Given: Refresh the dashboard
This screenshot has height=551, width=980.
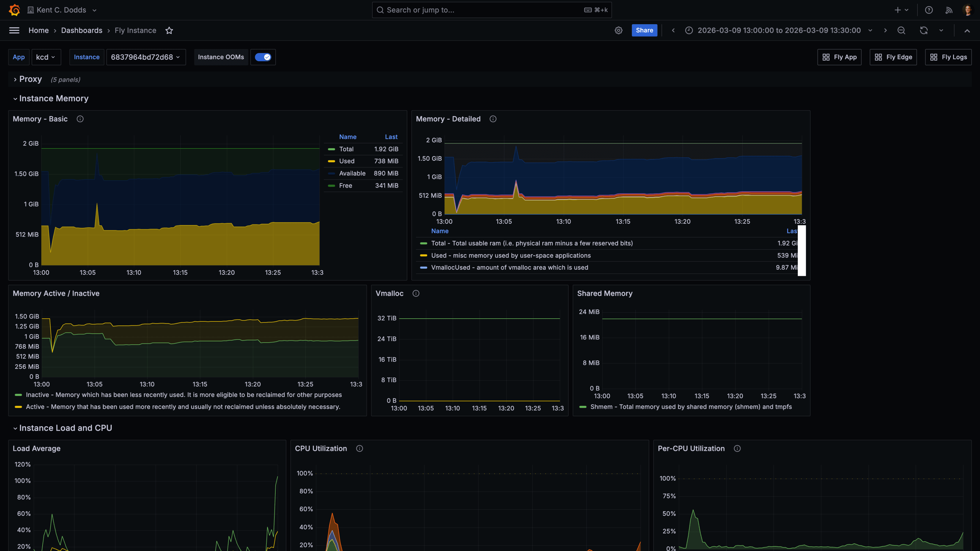Looking at the screenshot, I should (x=924, y=30).
